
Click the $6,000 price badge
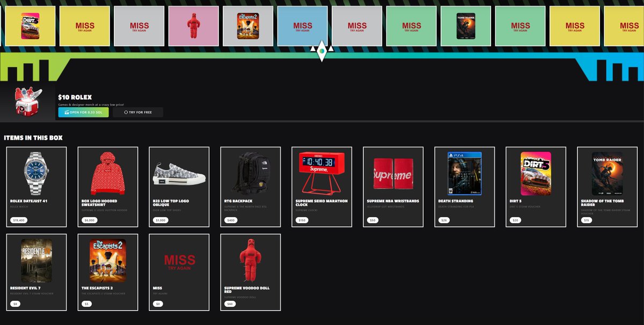tap(90, 220)
